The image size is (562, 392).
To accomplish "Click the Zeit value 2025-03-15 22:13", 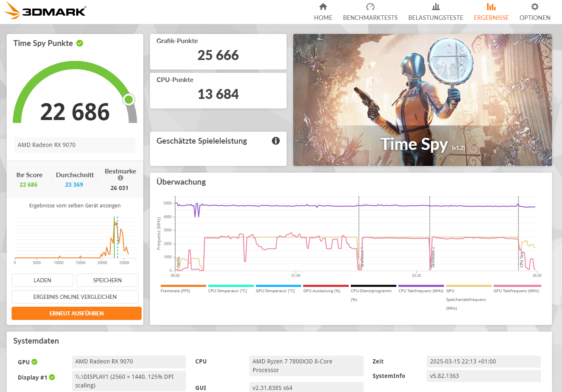I will 484,361.
